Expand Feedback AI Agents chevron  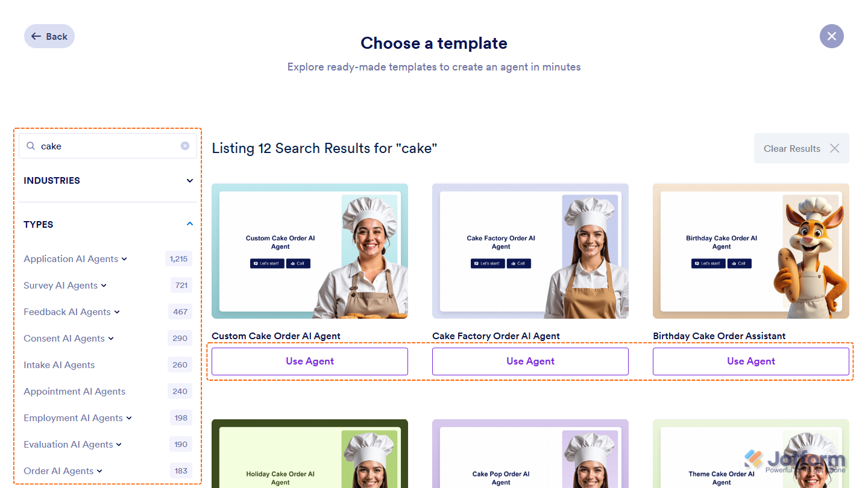117,312
